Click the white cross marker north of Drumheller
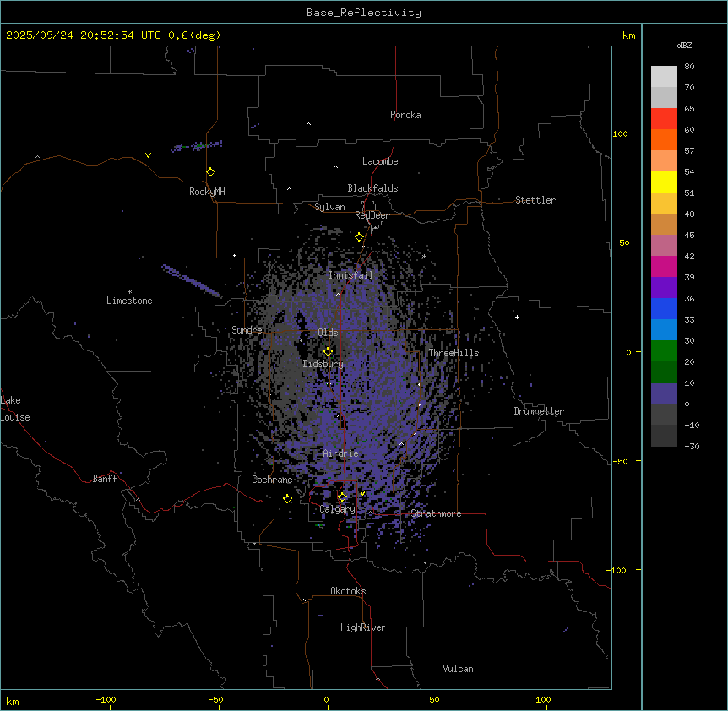 pyautogui.click(x=517, y=317)
